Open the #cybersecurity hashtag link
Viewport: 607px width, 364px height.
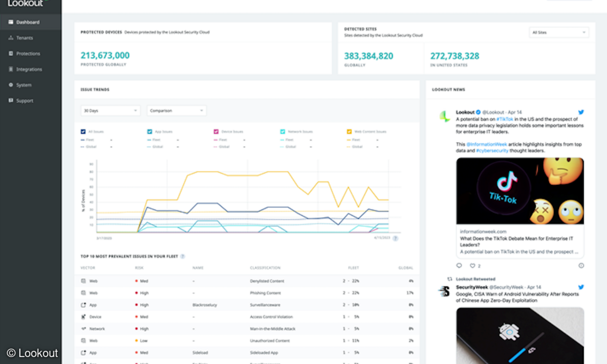pos(493,151)
